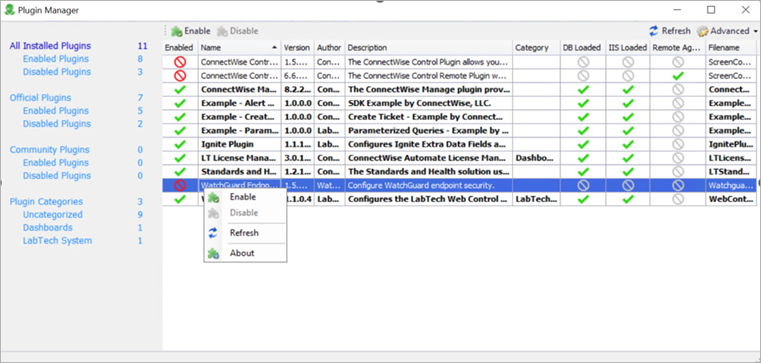Screen dimensions: 761x363
Task: Show Enabled Plugins under Official Plugins
Action: click(56, 111)
